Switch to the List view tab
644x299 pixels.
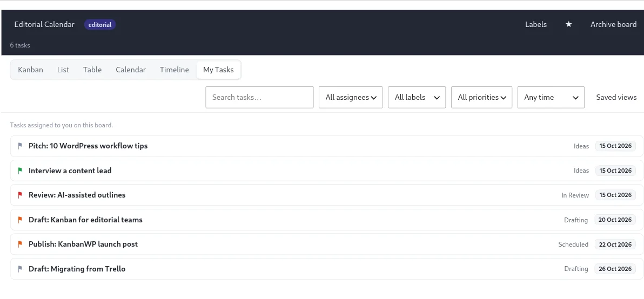tap(63, 70)
